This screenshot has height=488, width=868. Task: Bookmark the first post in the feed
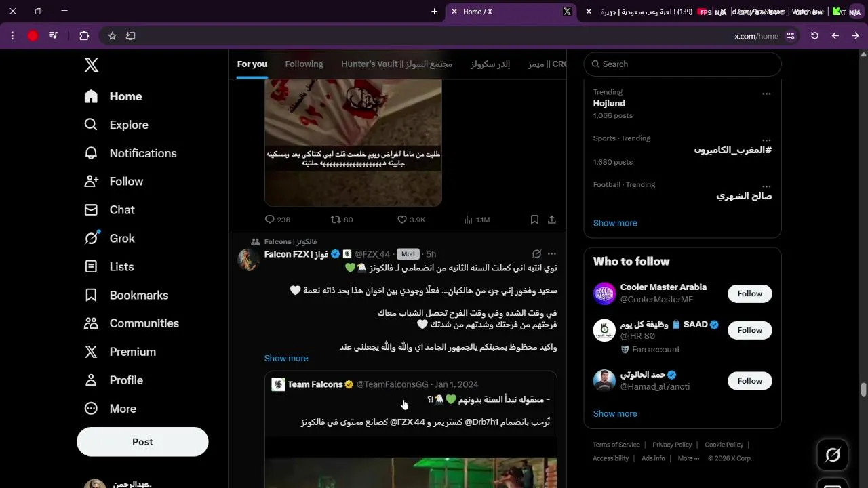[x=534, y=220]
